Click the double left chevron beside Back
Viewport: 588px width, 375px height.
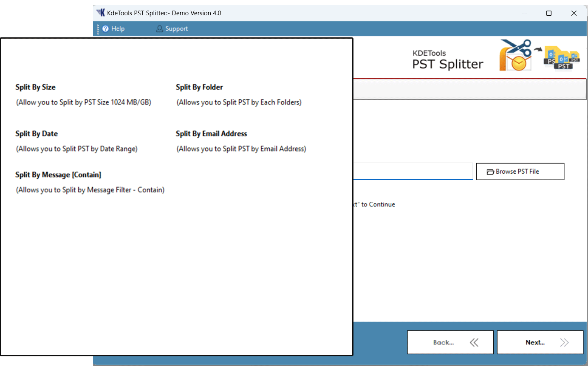pyautogui.click(x=474, y=342)
